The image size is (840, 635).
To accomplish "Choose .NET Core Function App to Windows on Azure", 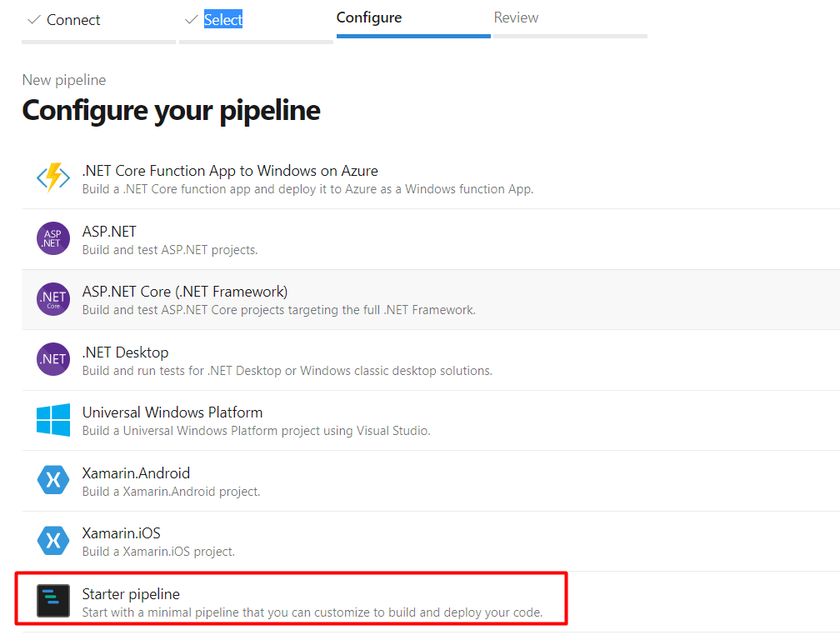I will point(230,171).
